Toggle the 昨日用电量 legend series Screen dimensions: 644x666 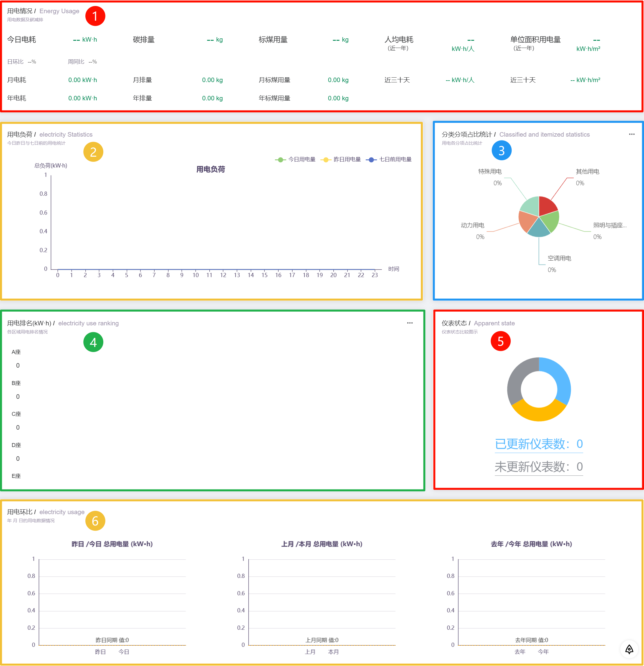(x=341, y=159)
